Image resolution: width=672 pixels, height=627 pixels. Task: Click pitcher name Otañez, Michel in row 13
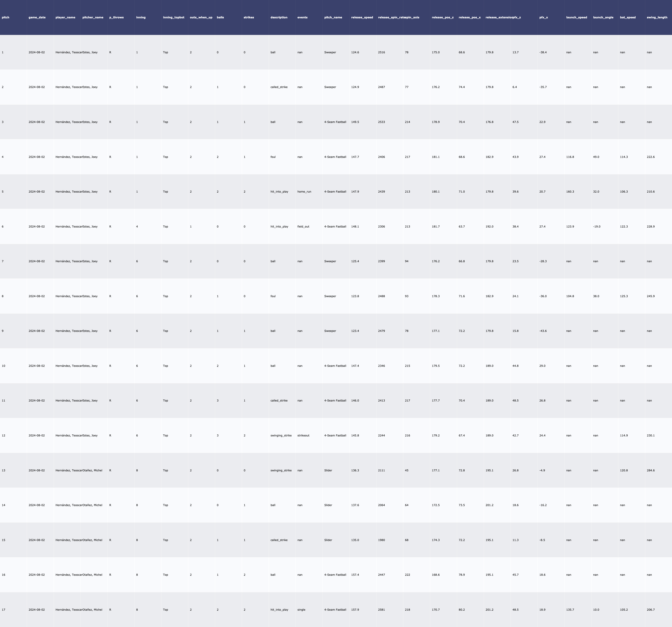(x=92, y=470)
